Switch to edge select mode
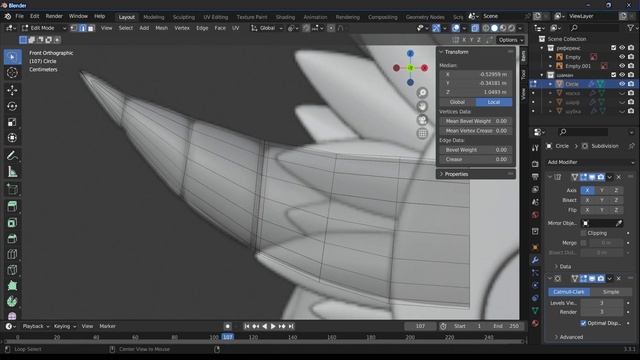The height and width of the screenshot is (360, 640). pos(82,28)
